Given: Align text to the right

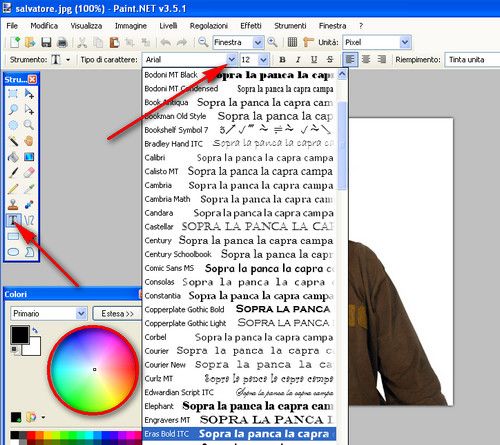Looking at the screenshot, I should coord(382,60).
